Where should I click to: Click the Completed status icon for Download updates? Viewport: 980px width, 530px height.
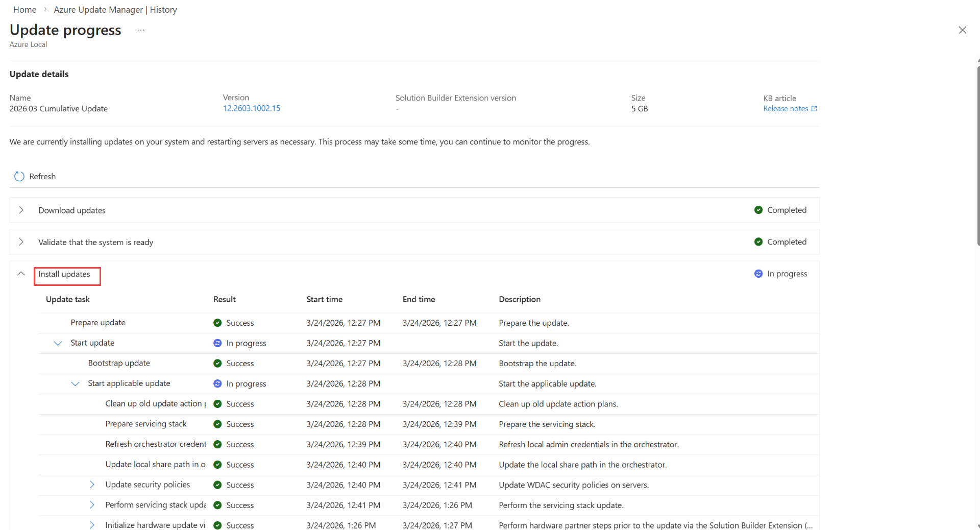pyautogui.click(x=758, y=210)
